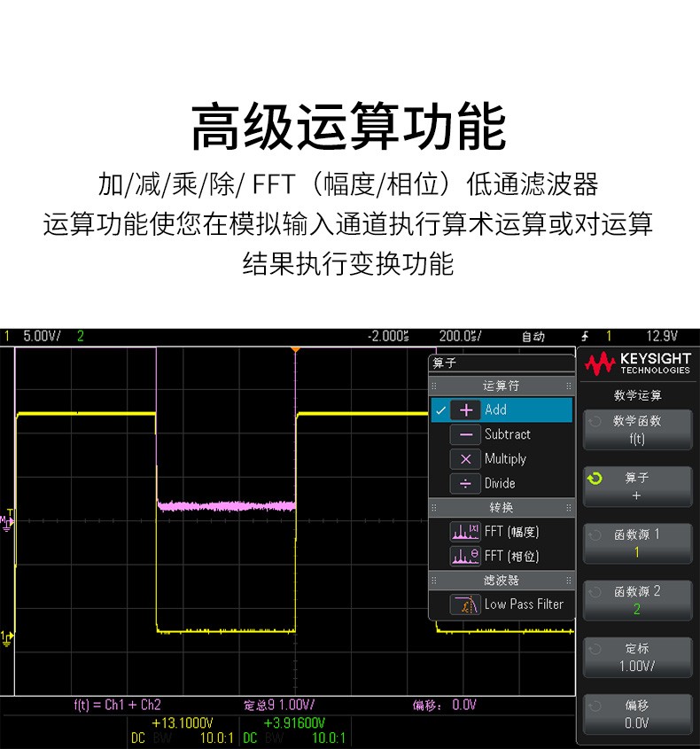Click channel 2 10.0:1 probe ratio
The width and height of the screenshot is (700, 749).
tap(329, 738)
